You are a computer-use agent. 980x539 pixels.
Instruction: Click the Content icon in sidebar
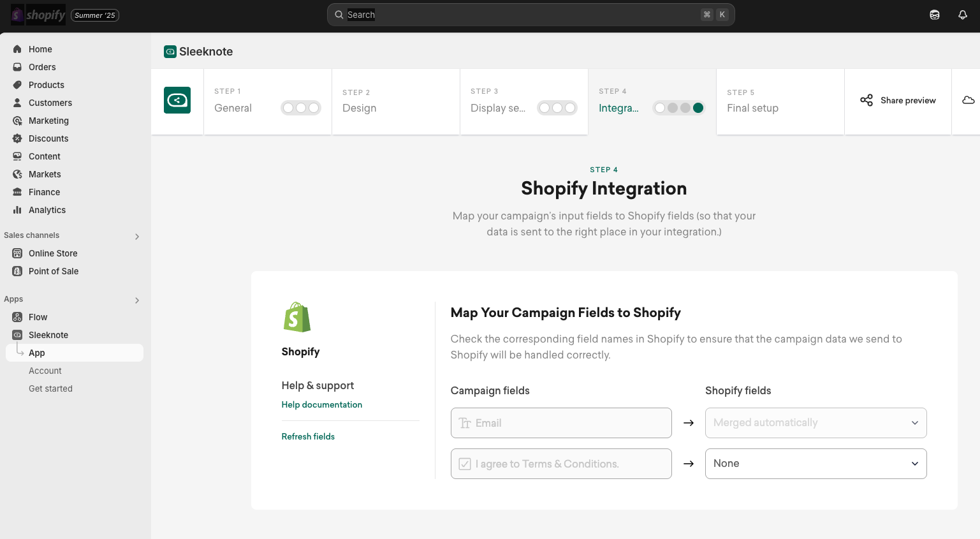[17, 156]
